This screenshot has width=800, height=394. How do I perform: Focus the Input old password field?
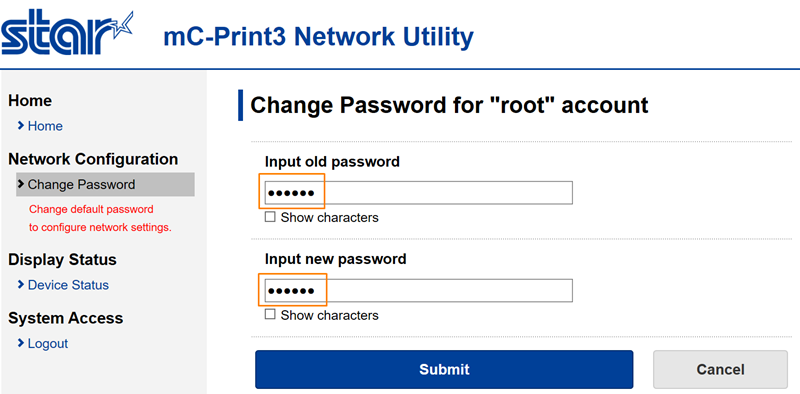418,193
